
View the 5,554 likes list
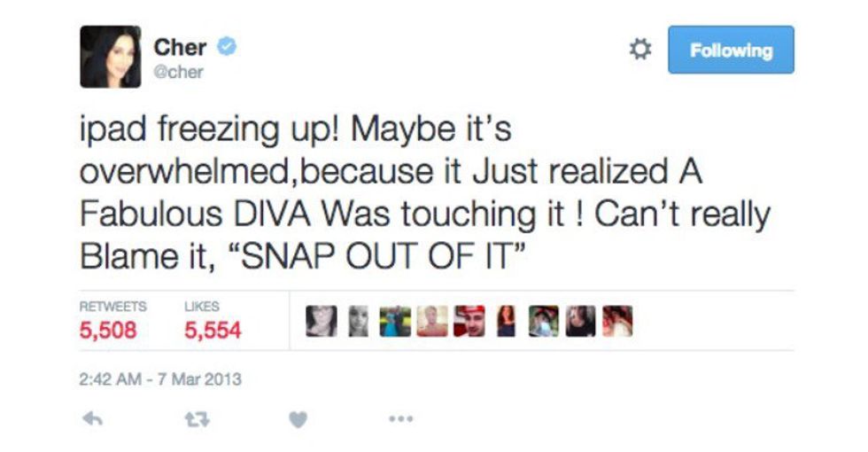[213, 330]
